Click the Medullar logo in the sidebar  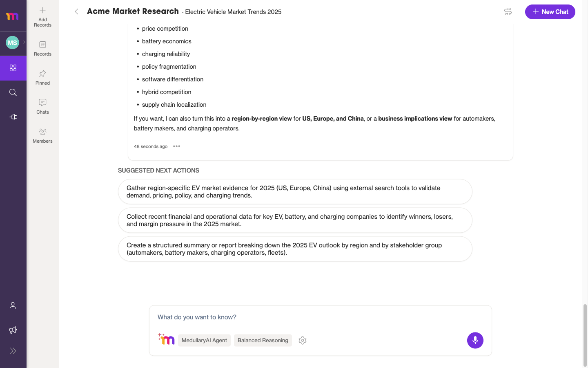point(12,16)
